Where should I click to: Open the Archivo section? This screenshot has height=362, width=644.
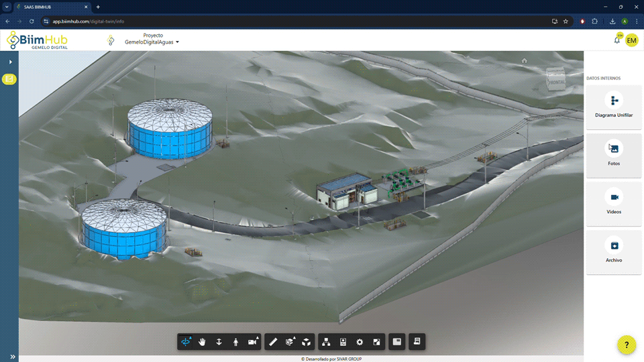pyautogui.click(x=614, y=252)
